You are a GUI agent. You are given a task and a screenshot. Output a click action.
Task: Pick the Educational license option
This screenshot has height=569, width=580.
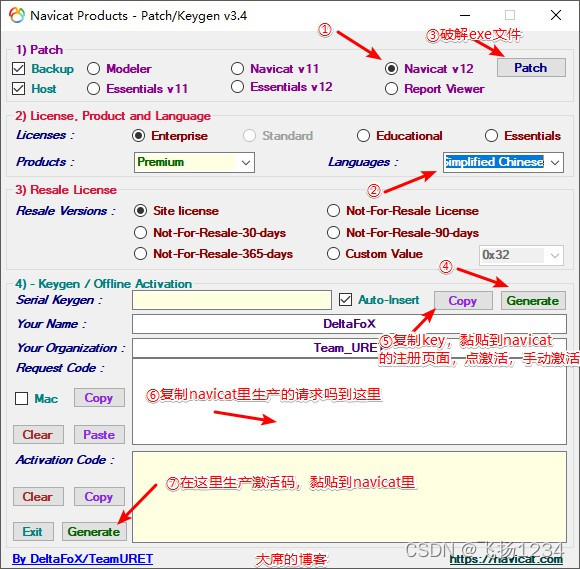click(363, 136)
